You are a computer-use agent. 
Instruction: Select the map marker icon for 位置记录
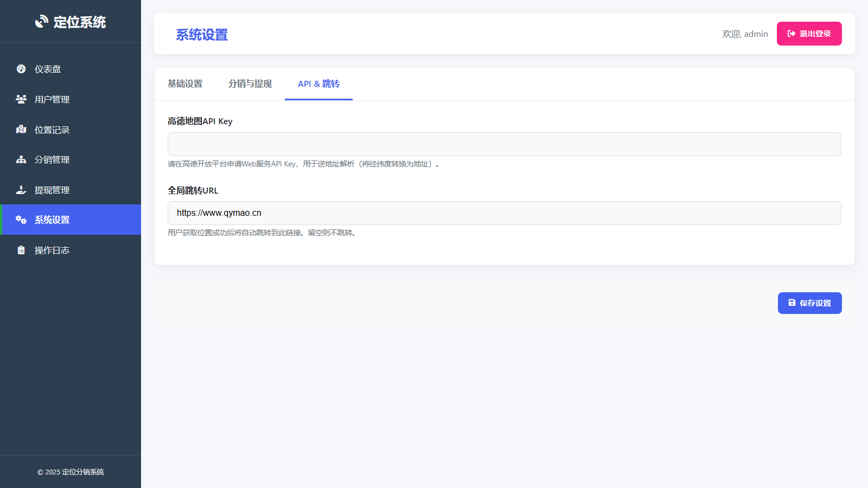21,130
